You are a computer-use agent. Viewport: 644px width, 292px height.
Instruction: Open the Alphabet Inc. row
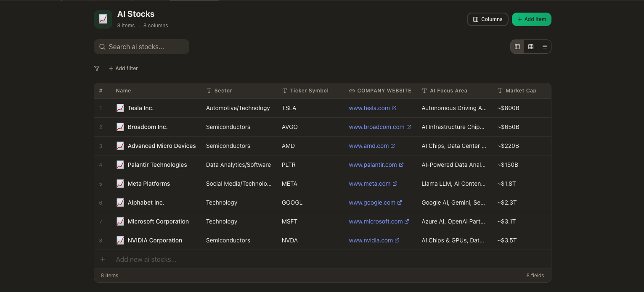[x=146, y=203]
